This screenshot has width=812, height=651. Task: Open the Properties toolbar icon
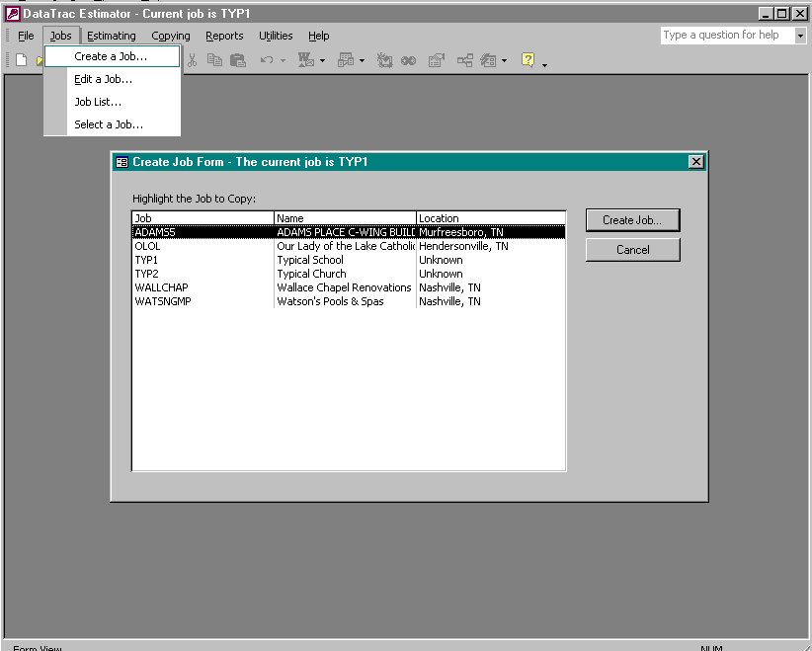coord(437,60)
